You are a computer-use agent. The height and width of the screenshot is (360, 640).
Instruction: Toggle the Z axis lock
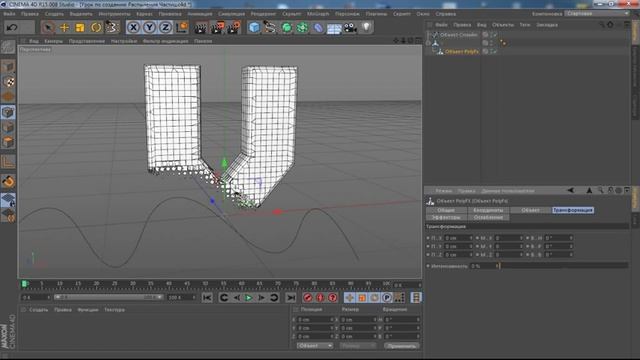point(165,27)
